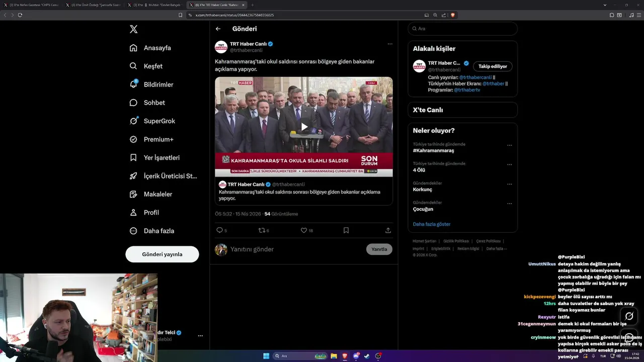Viewport: 644px width, 362px height.
Task: Open Reklam bilgisi footer link
Action: pyautogui.click(x=468, y=248)
